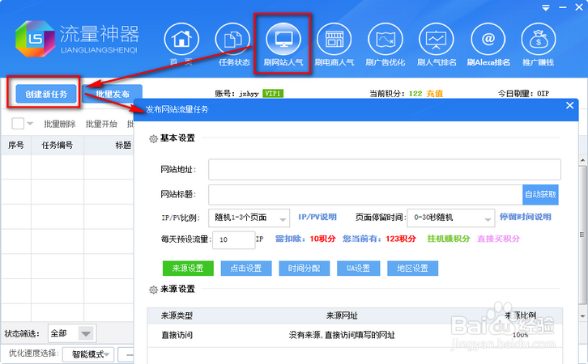Click the 任务编号 column header
This screenshot has height=364, width=588.
pos(58,146)
